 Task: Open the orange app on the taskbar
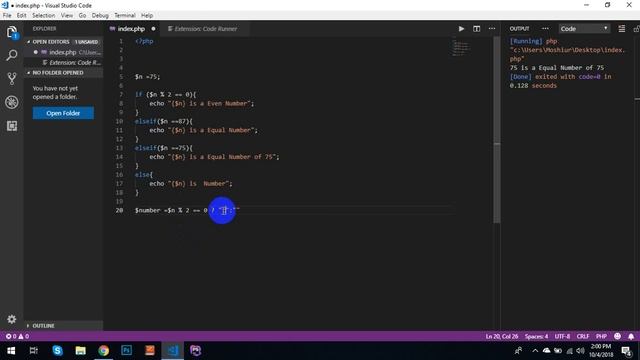(150, 351)
